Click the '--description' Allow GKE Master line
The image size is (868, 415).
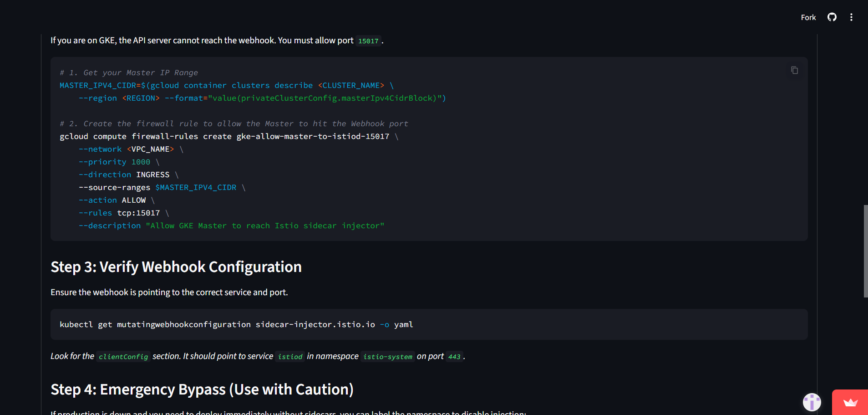pyautogui.click(x=232, y=226)
